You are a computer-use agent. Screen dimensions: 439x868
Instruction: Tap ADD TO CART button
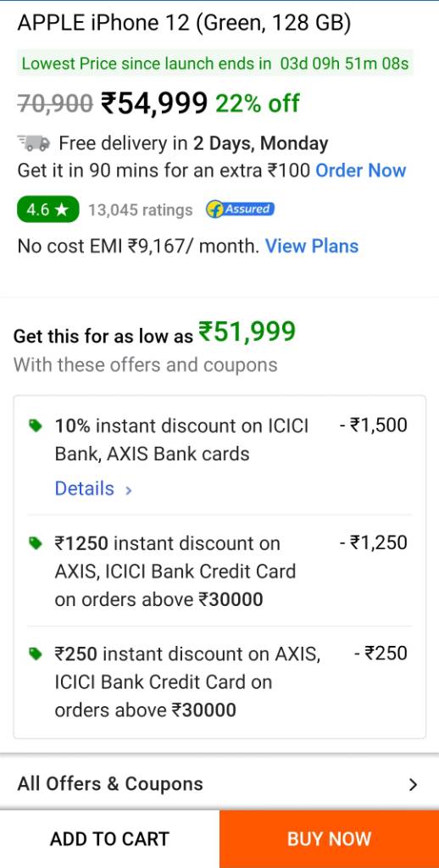(x=109, y=838)
